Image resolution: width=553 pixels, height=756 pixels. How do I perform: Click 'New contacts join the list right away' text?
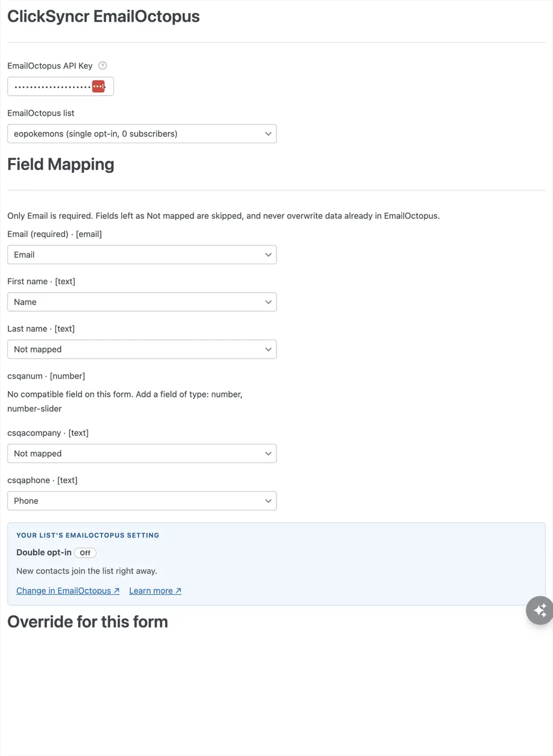pyautogui.click(x=86, y=571)
